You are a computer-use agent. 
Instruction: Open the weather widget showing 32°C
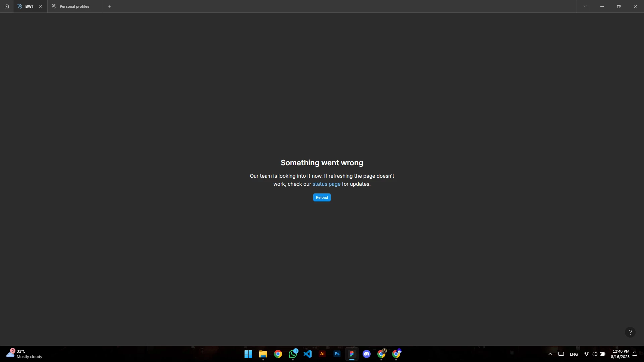click(24, 354)
